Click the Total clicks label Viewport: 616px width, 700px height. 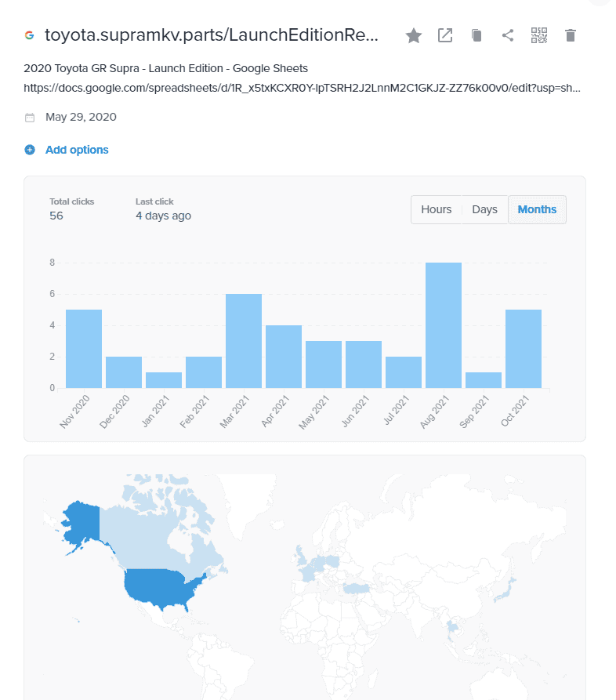pyautogui.click(x=72, y=201)
